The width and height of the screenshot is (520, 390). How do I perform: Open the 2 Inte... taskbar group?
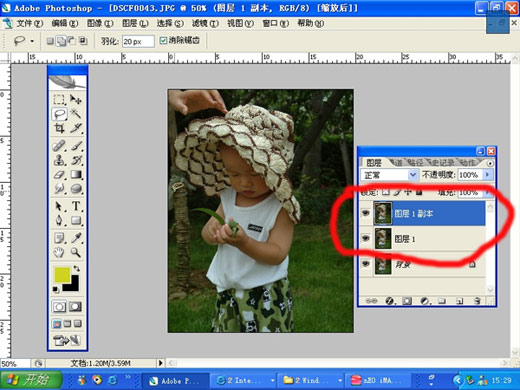[245, 380]
